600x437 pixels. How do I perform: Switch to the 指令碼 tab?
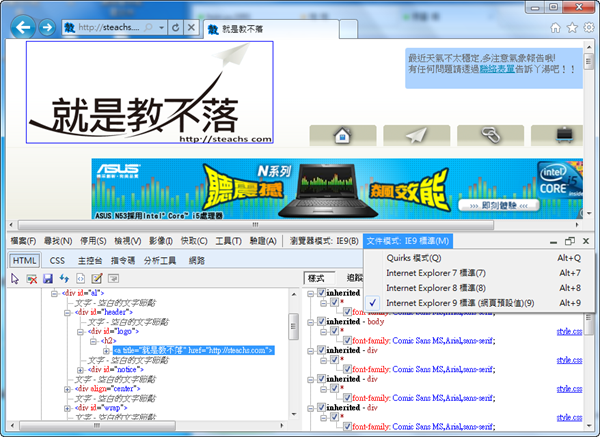pyautogui.click(x=123, y=261)
